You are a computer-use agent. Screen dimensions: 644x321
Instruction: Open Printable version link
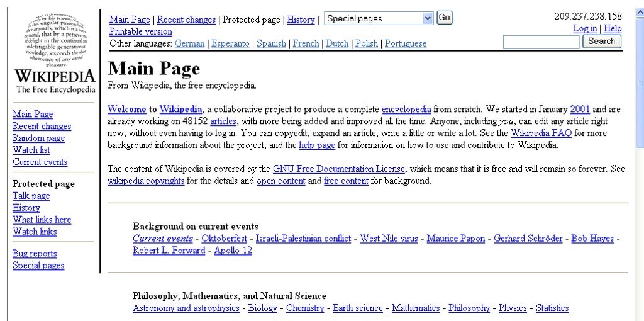click(141, 31)
